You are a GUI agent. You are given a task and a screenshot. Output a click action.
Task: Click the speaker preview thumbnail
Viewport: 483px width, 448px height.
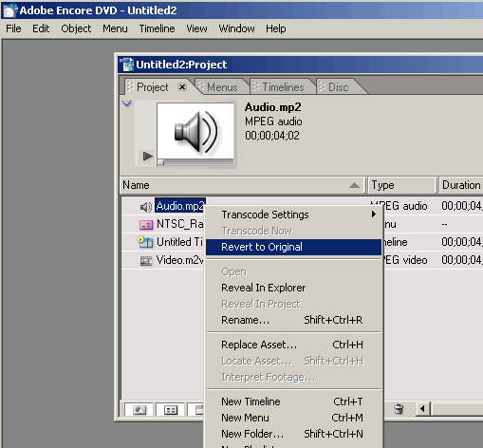195,131
